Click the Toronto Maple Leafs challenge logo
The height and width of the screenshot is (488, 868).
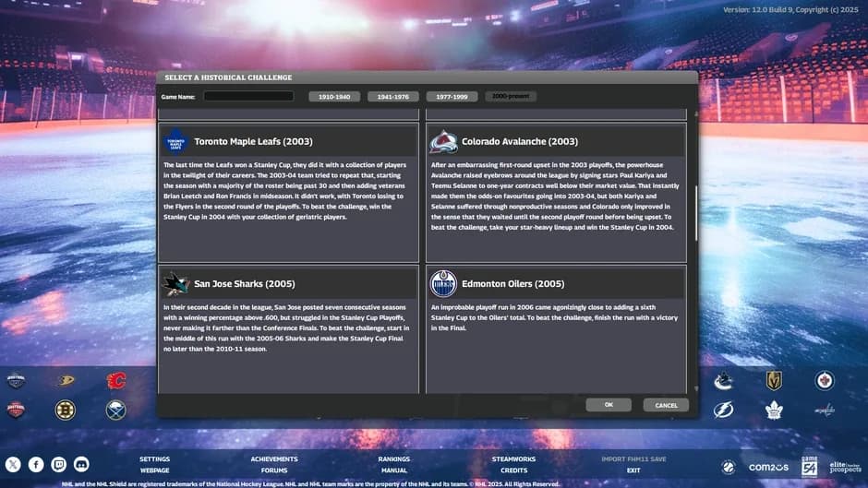176,142
